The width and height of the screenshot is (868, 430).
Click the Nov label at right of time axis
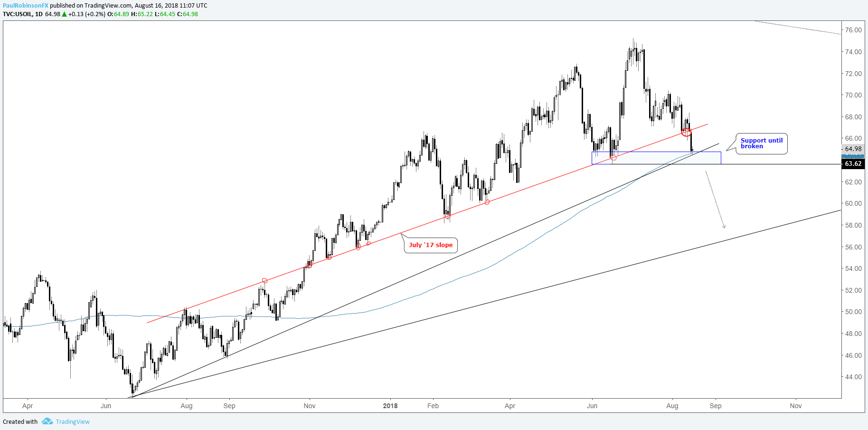[x=796, y=406]
